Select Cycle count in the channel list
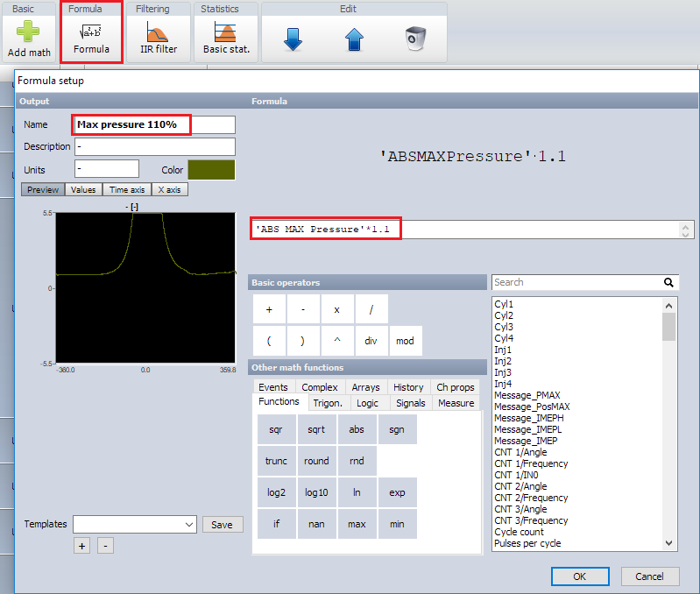The width and height of the screenshot is (700, 594). (x=519, y=532)
